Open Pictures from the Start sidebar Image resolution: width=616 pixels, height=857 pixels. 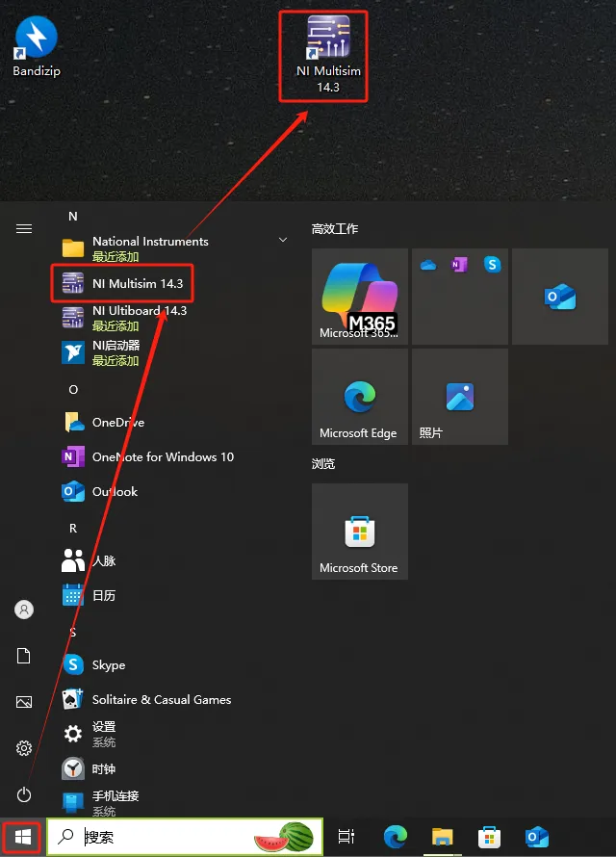coord(24,702)
